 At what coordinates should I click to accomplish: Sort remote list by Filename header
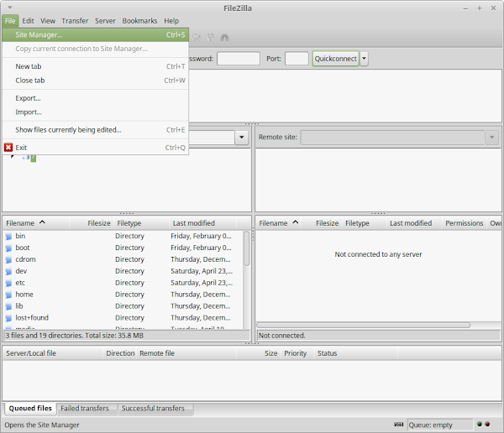(x=278, y=223)
